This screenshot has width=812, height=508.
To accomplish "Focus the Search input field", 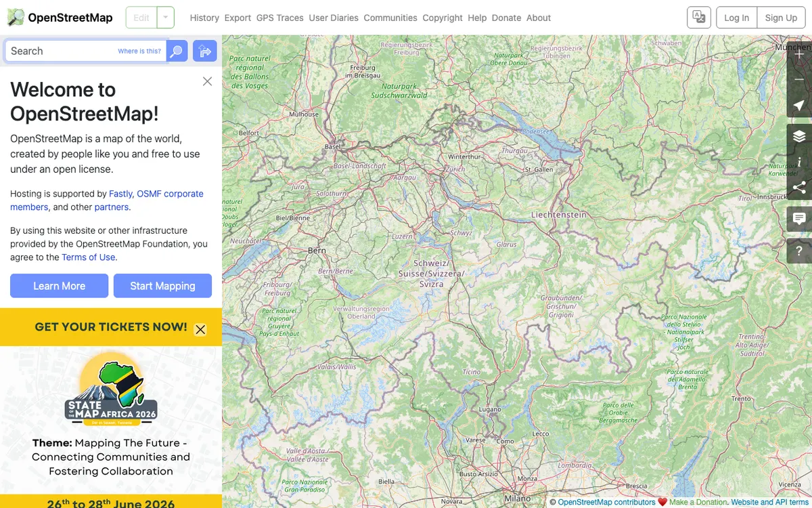I will [x=85, y=51].
